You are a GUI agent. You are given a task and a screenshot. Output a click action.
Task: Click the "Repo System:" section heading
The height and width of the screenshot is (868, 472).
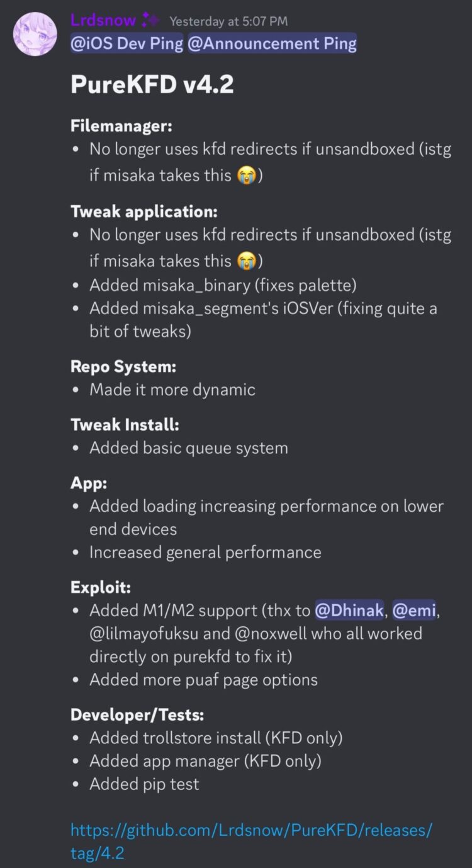click(123, 366)
